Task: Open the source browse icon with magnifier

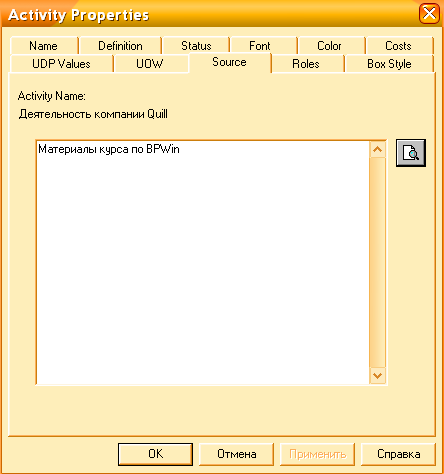Action: pyautogui.click(x=411, y=153)
